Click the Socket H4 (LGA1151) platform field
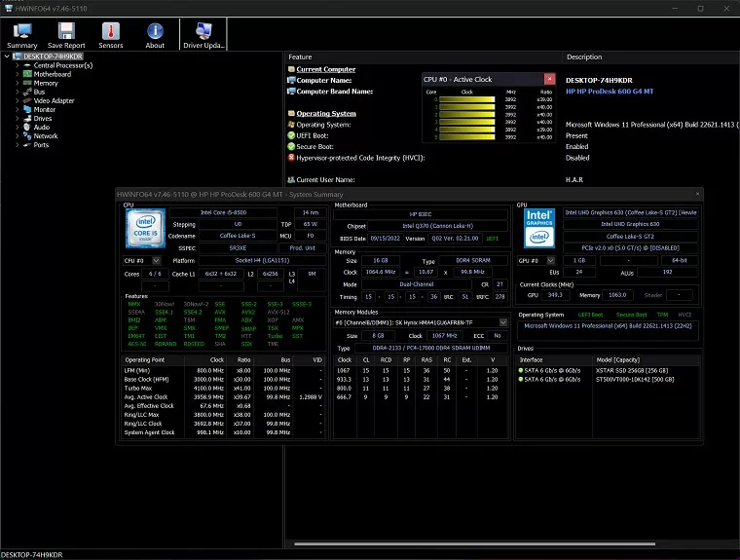Screen dimensions: 740x560 262,260
